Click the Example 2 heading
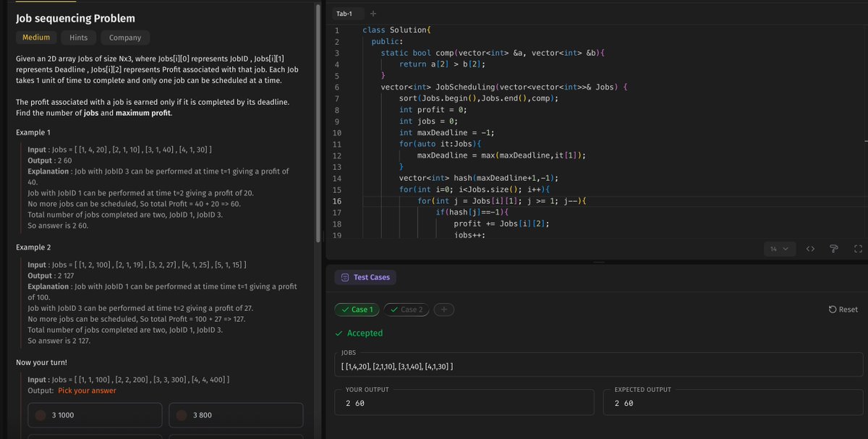The height and width of the screenshot is (439, 868). 33,247
